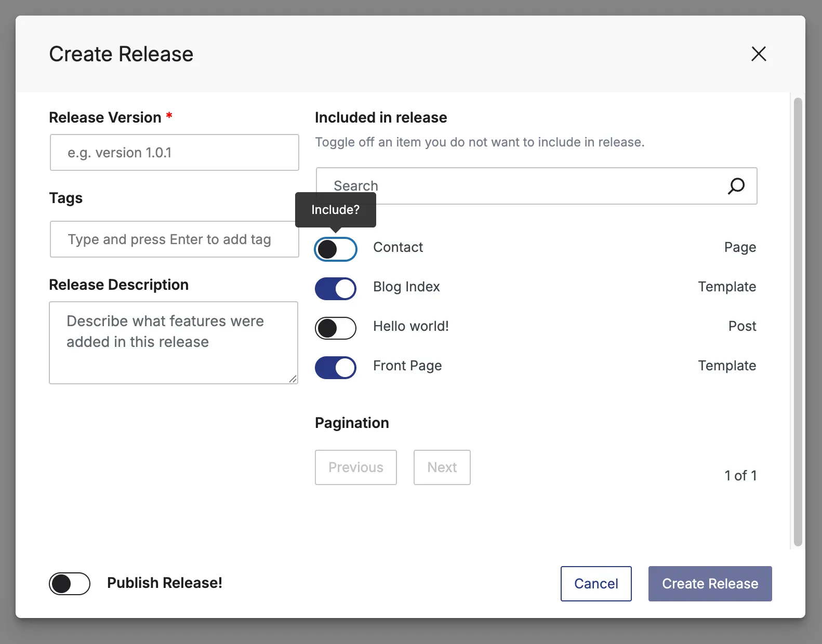Click the Cancel button
Viewport: 822px width, 644px height.
click(596, 584)
